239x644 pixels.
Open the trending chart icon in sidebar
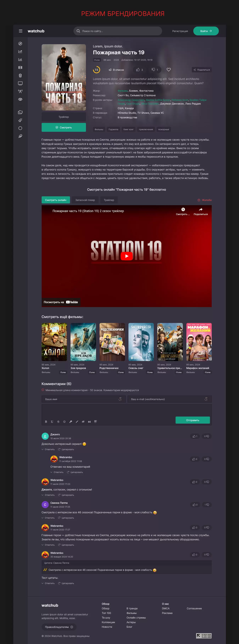pos(20,51)
